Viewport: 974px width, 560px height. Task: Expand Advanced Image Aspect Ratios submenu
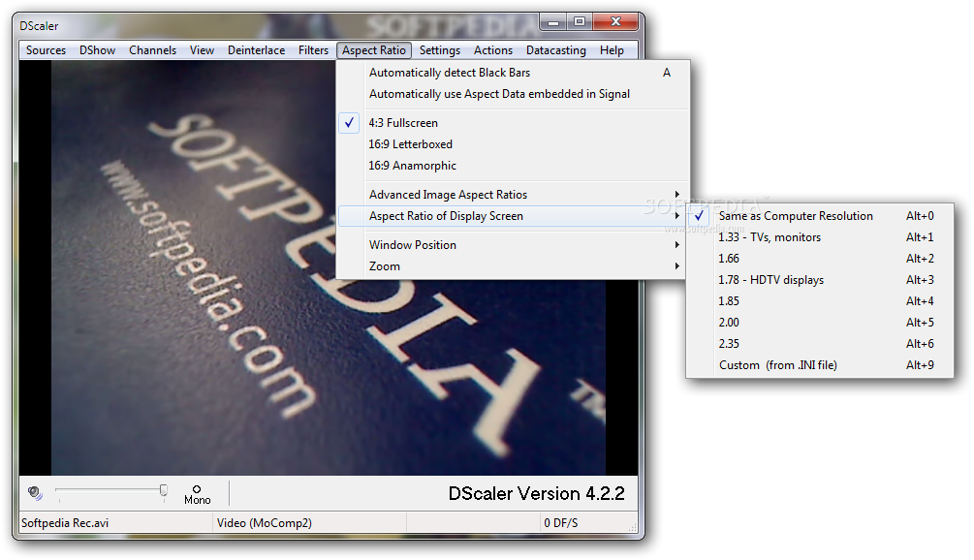(x=513, y=195)
